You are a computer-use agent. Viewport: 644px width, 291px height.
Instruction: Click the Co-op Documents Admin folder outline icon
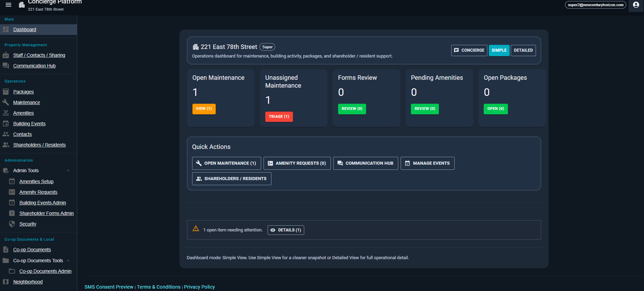[x=12, y=271]
